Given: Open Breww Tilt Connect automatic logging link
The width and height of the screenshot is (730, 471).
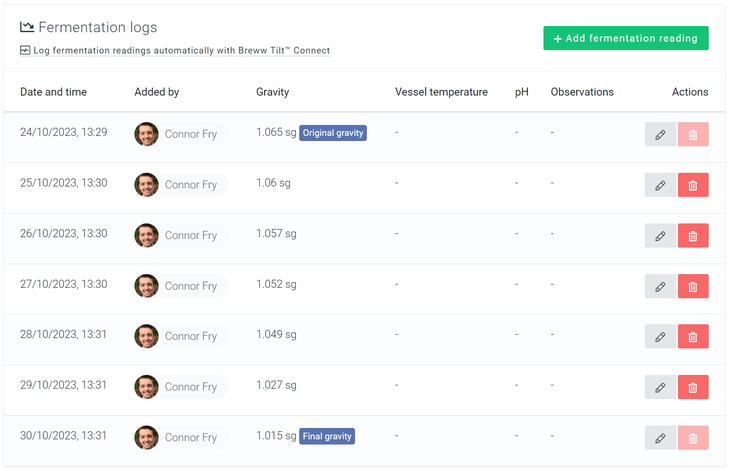Looking at the screenshot, I should click(x=181, y=51).
